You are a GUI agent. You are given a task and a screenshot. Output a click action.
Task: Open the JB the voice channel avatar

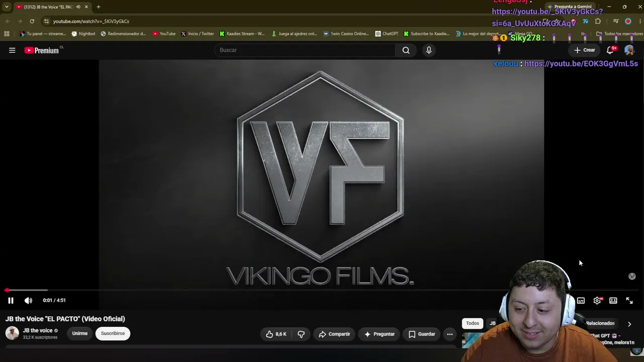click(12, 333)
